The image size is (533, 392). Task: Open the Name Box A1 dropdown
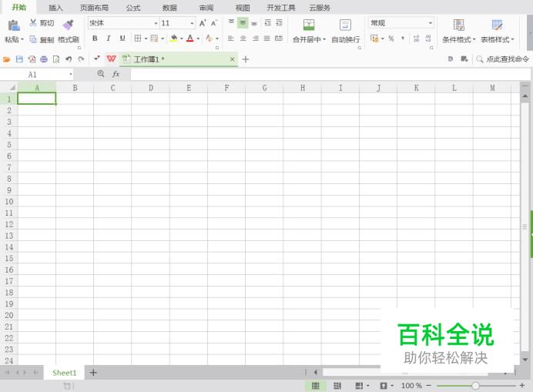pyautogui.click(x=71, y=74)
